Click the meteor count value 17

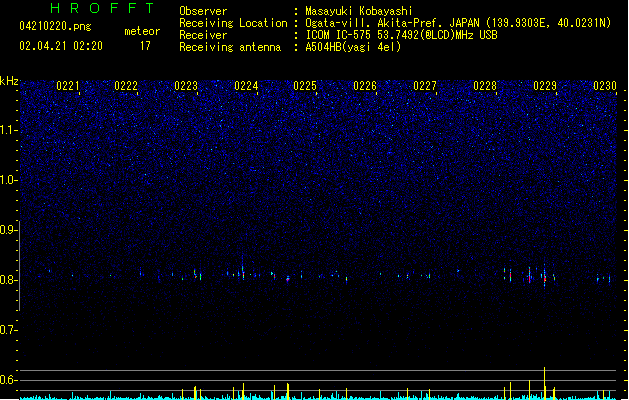[145, 46]
